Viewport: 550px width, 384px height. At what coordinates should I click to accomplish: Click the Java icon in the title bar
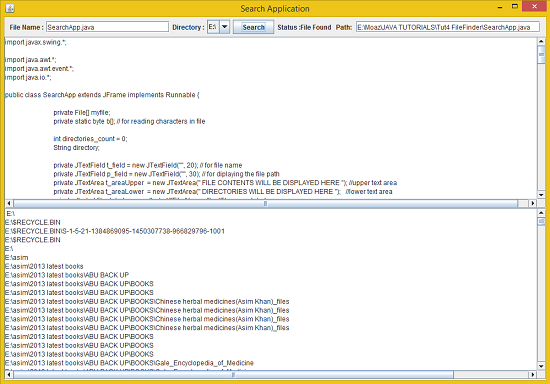10,8
